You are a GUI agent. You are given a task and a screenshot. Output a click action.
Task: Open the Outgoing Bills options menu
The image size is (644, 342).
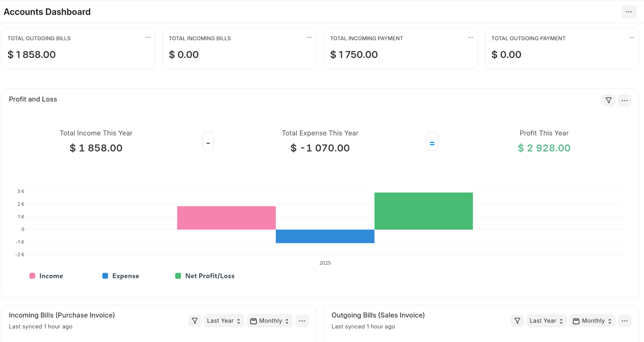[x=624, y=320]
